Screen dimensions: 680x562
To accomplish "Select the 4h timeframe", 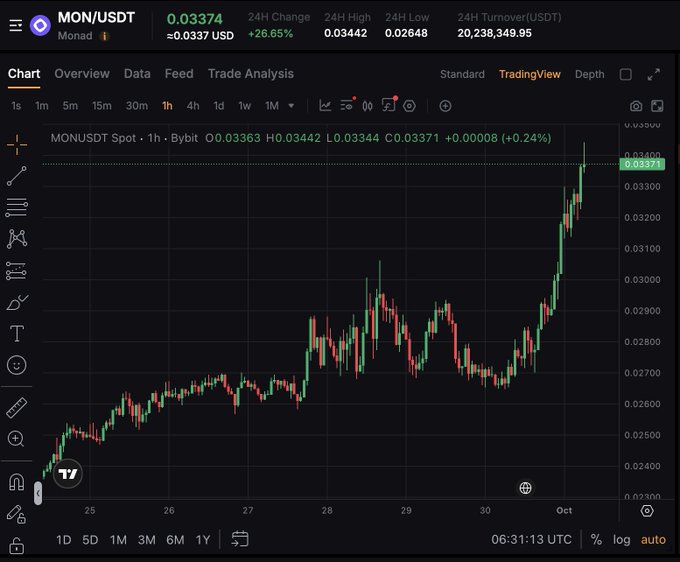I will click(x=193, y=106).
